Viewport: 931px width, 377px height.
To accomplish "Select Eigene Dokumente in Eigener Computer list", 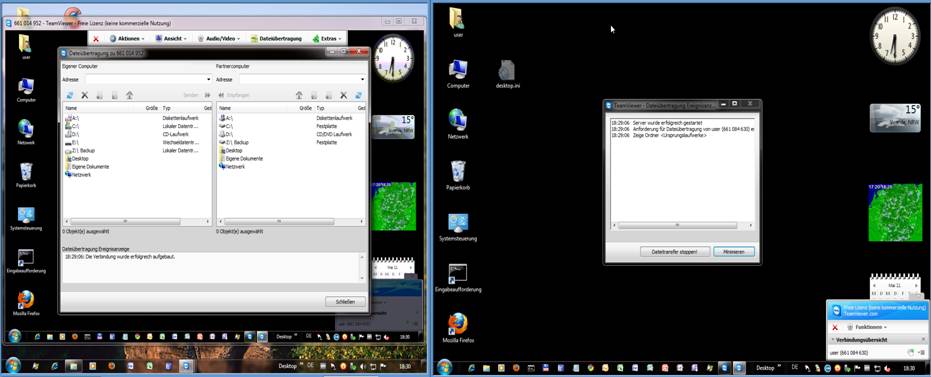I will (87, 167).
